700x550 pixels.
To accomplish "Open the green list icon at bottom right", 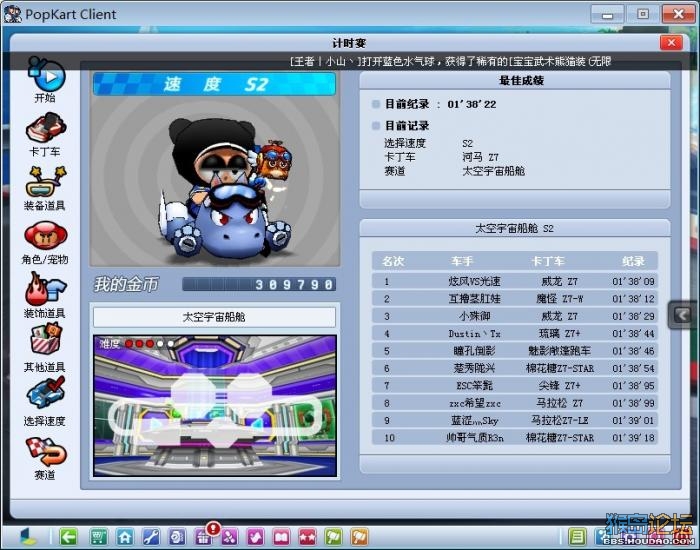I will tap(577, 536).
